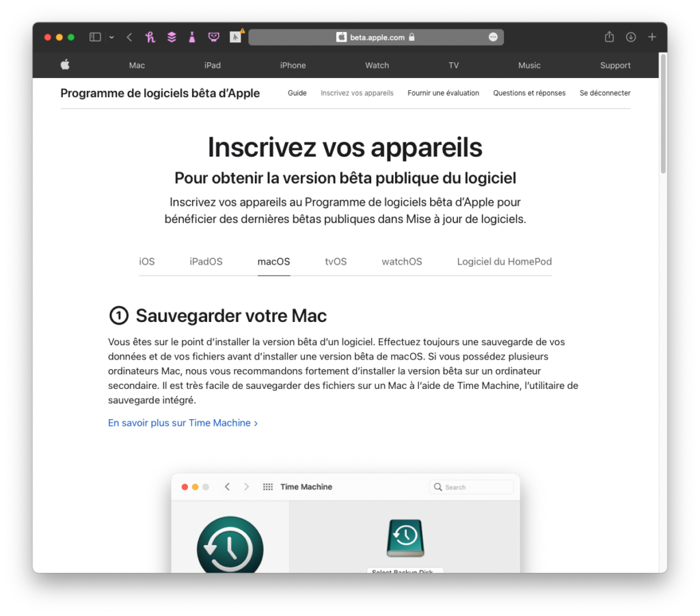
Task: Click 'Se déconnecter' to sign out
Action: coord(605,93)
